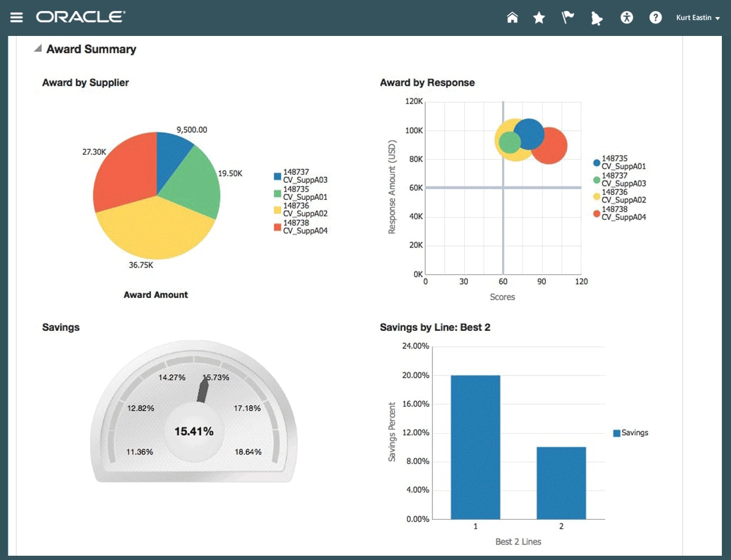
Task: Click the bar for line 1
Action: tap(475, 447)
